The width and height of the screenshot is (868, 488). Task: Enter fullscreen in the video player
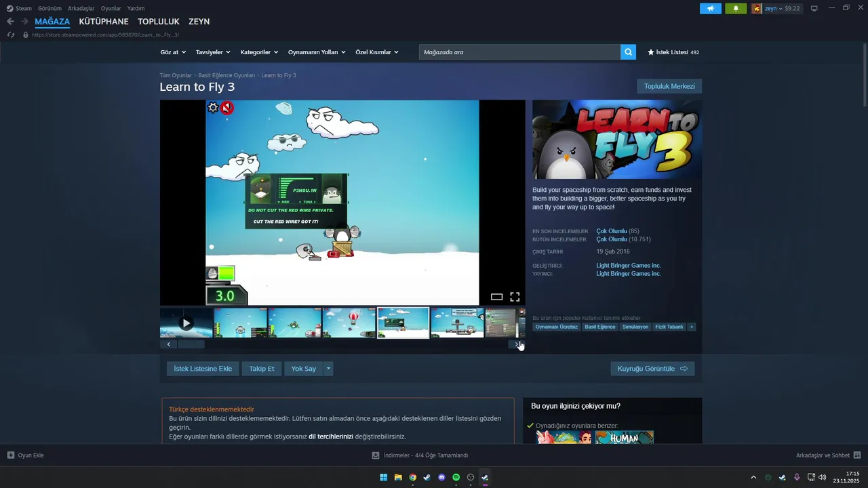(x=515, y=297)
